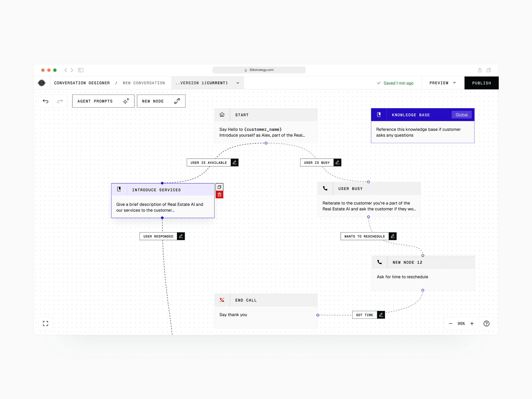Zoom in with the plus control
Viewport: 532px width, 399px height.
point(472,323)
